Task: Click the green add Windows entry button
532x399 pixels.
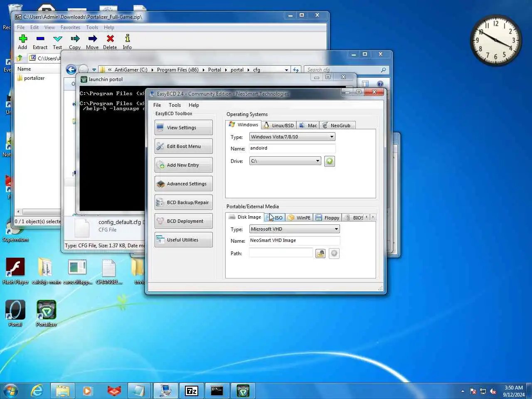Action: [x=330, y=161]
